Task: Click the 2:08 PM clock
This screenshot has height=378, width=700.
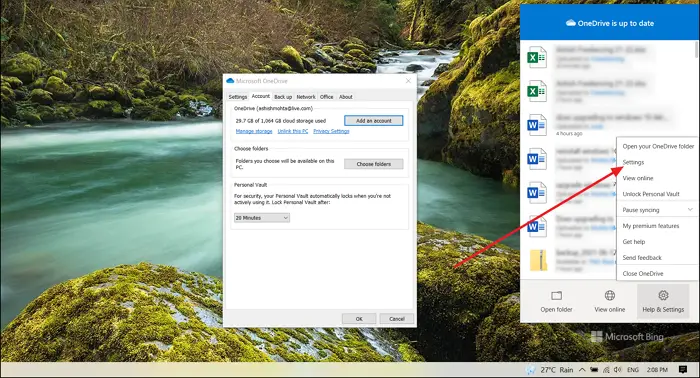Action: pos(657,370)
